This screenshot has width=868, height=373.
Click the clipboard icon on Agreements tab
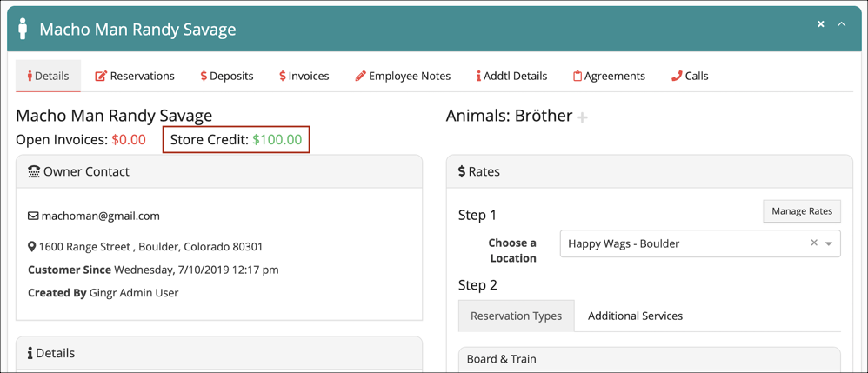(578, 76)
